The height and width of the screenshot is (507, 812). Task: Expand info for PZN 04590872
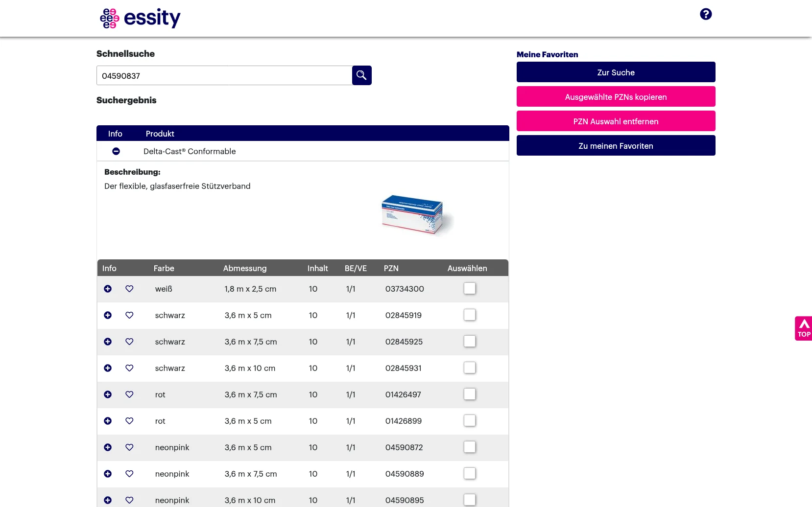pyautogui.click(x=108, y=447)
